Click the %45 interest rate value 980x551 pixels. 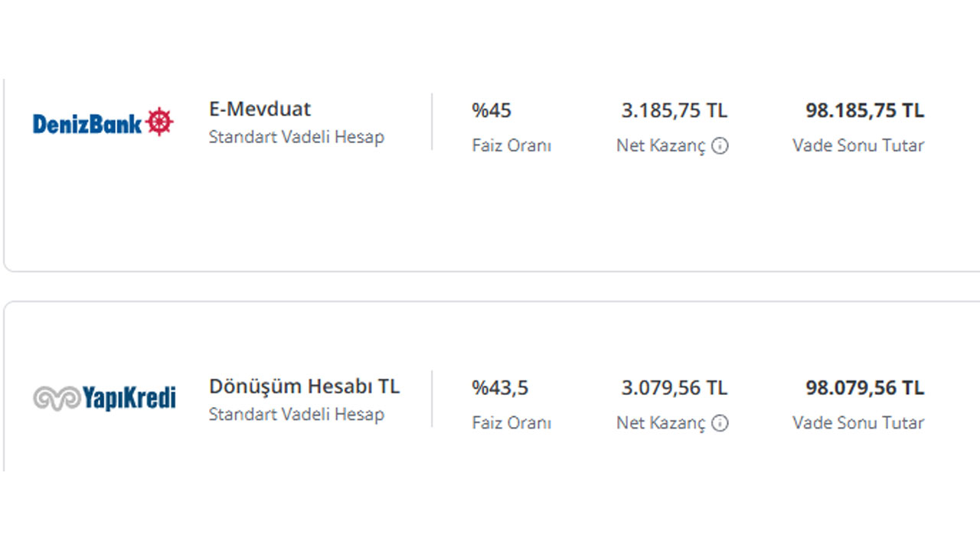[x=492, y=110]
